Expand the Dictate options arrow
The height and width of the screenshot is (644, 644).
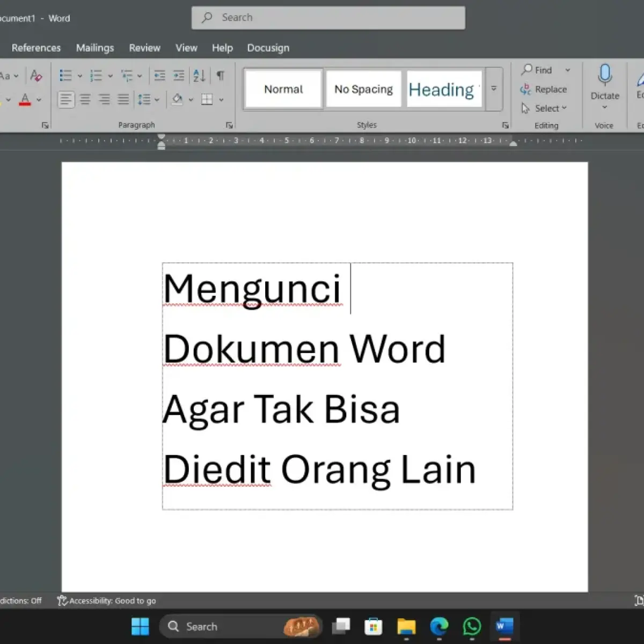pyautogui.click(x=605, y=108)
